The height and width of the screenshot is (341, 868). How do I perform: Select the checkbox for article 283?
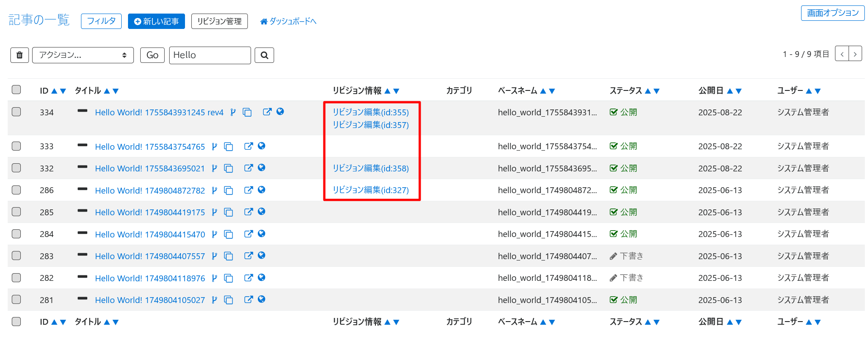[x=16, y=256]
